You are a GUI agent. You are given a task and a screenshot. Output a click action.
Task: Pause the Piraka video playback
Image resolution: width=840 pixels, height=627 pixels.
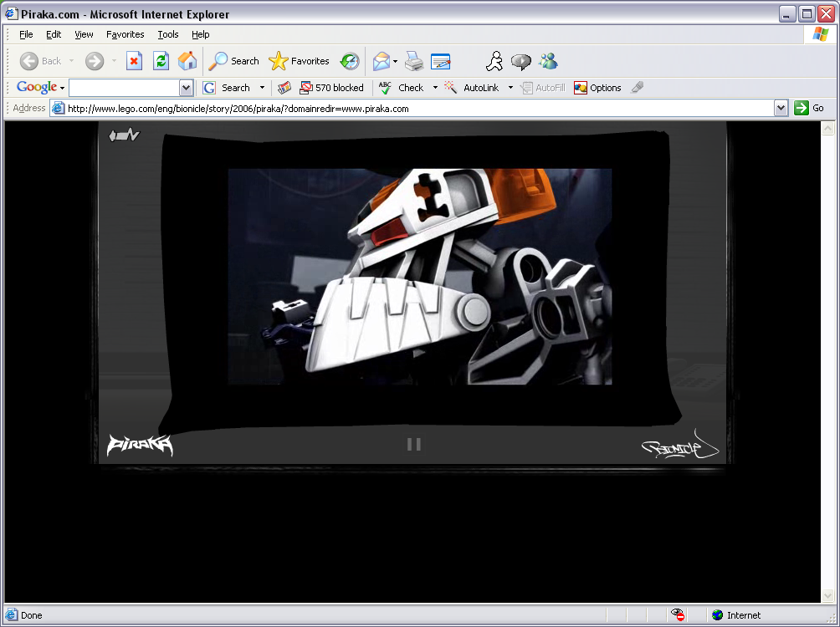click(413, 444)
